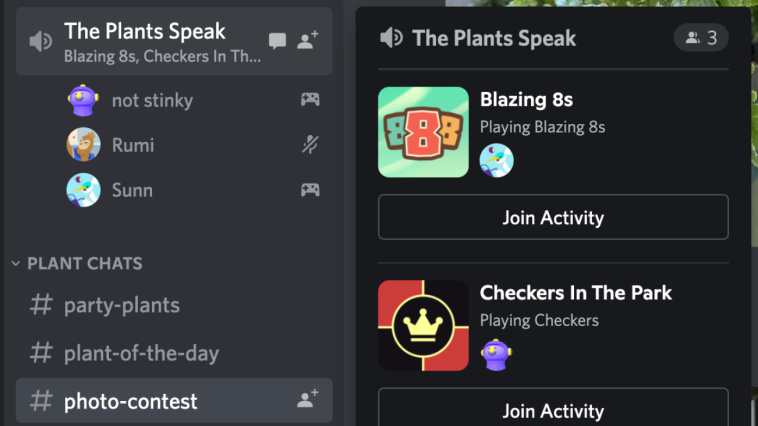The width and height of the screenshot is (758, 426).
Task: Click the Blazing 8s game thumbnail
Action: 423,132
